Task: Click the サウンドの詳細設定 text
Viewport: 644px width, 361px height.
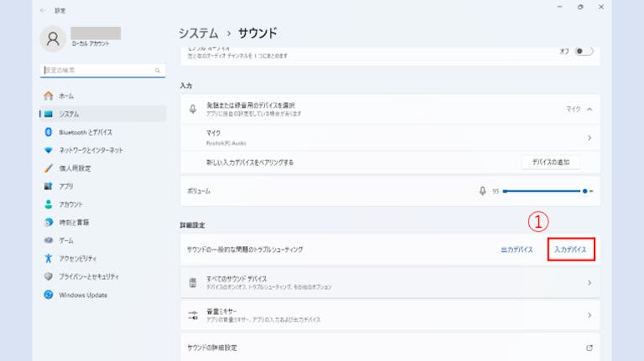Action: click(212, 348)
